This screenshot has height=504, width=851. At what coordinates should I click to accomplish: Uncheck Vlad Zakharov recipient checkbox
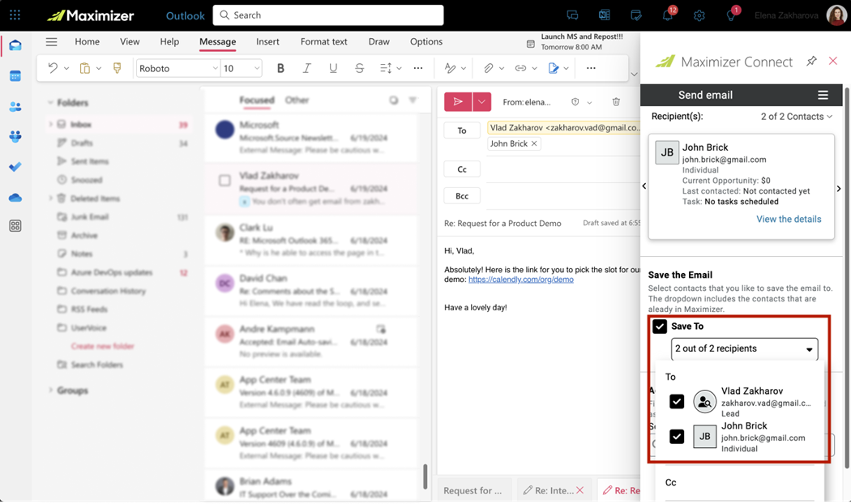click(x=677, y=401)
